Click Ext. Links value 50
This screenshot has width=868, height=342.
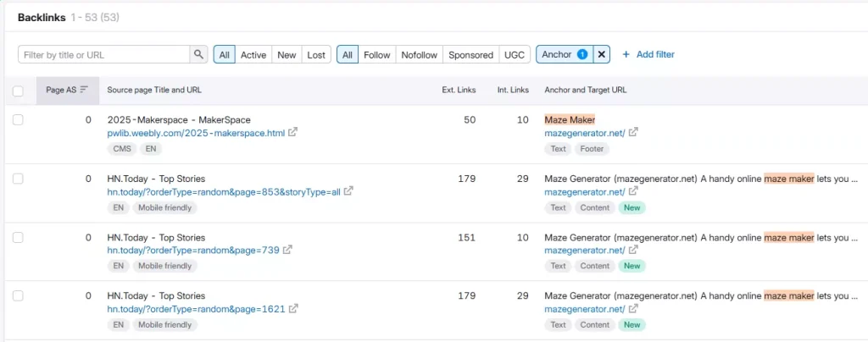click(x=470, y=120)
